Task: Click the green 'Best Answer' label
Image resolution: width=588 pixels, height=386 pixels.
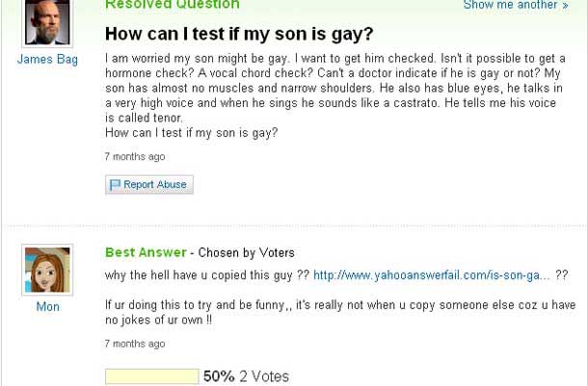Action: tap(146, 253)
